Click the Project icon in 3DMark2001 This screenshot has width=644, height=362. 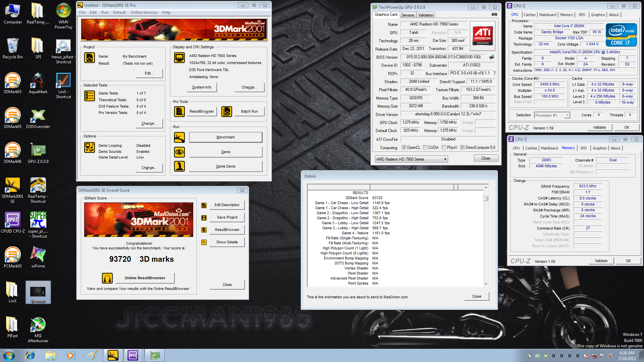(90, 58)
